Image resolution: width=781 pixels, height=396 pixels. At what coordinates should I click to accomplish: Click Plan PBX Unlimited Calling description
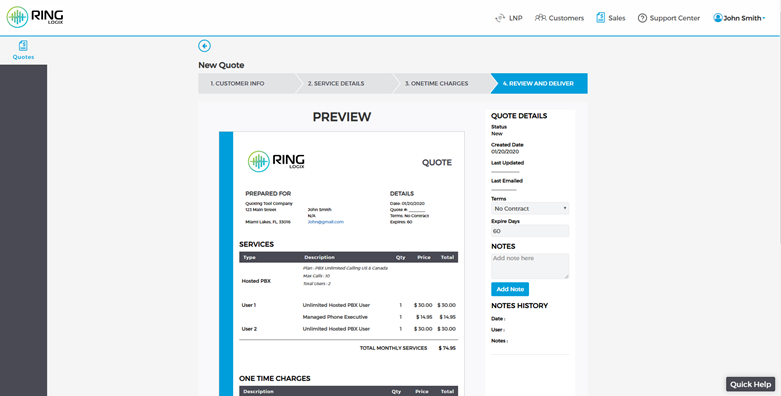[x=345, y=268]
